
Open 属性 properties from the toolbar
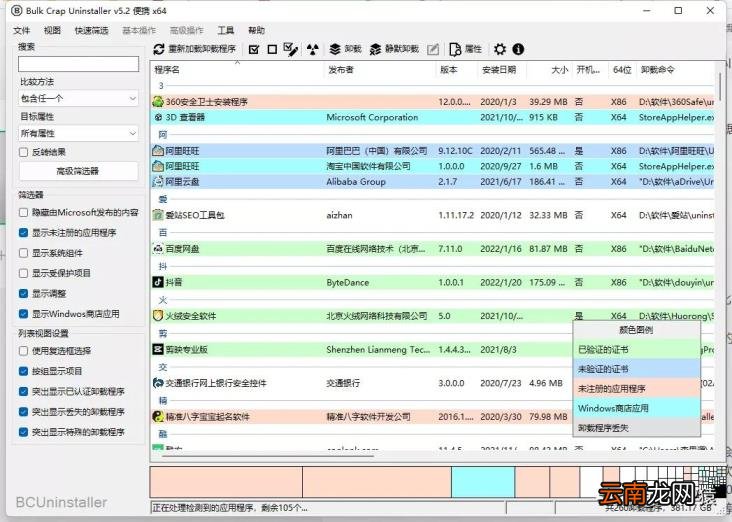465,49
